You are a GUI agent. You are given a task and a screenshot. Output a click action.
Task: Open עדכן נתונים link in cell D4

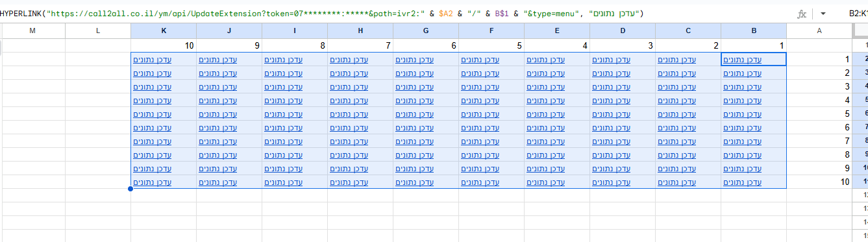pyautogui.click(x=612, y=87)
